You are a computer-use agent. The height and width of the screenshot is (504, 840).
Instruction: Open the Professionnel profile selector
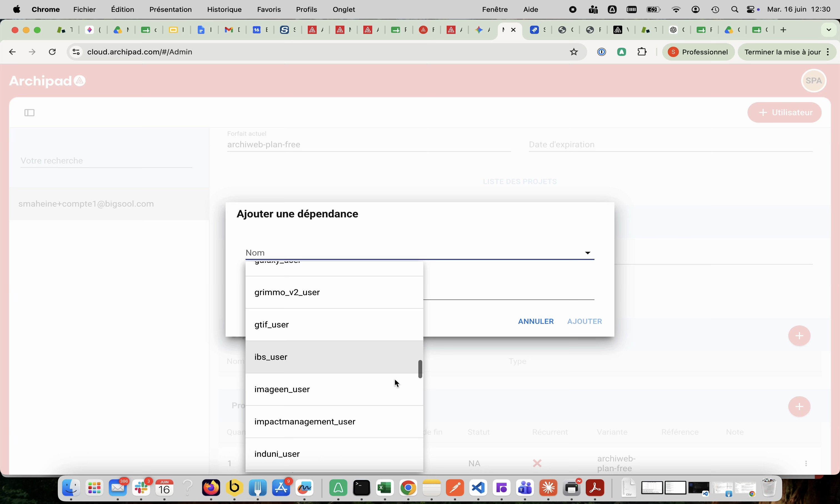[698, 52]
